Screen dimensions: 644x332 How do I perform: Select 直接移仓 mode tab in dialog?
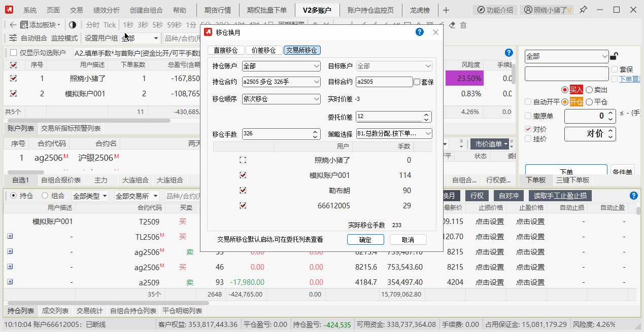pyautogui.click(x=225, y=50)
